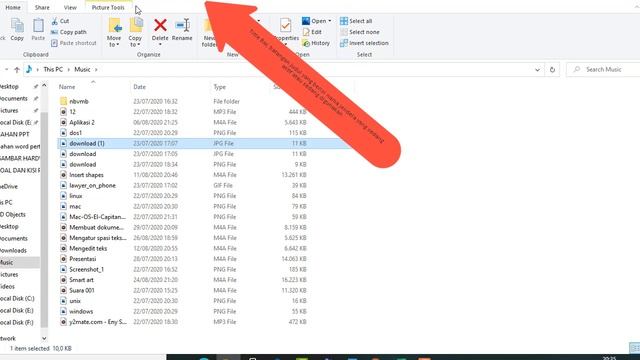Click the details view toggle icon
Image resolution: width=640 pixels, height=360 pixels.
pos(635,348)
